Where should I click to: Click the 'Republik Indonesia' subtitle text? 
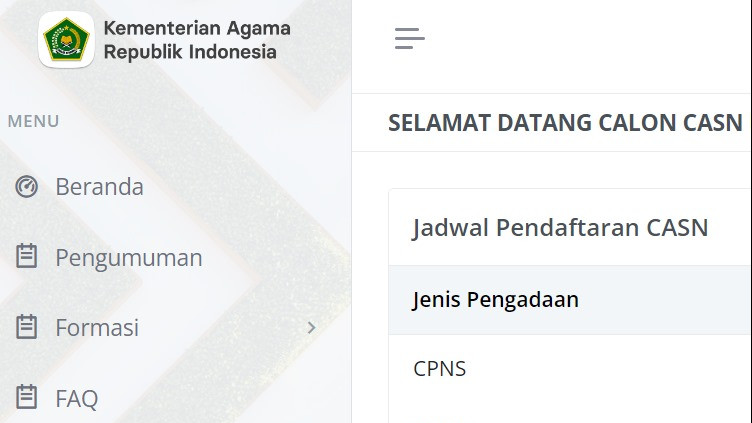[190, 52]
